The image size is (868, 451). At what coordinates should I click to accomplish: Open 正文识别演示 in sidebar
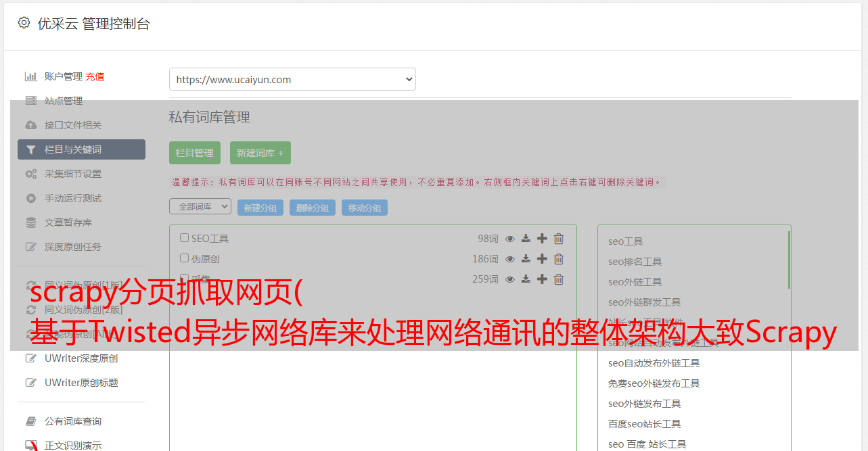point(73,445)
